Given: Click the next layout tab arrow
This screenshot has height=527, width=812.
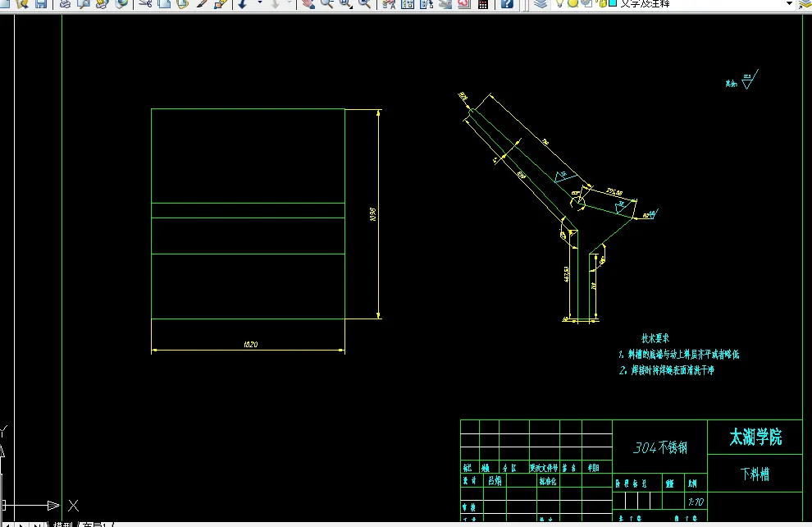Looking at the screenshot, I should click(22, 525).
